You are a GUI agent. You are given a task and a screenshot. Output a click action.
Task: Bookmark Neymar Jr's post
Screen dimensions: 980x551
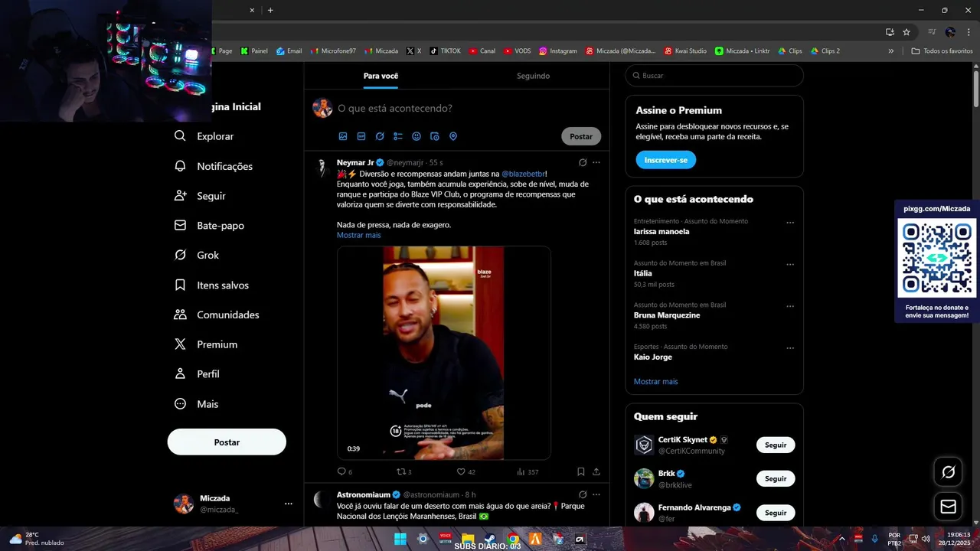pyautogui.click(x=581, y=472)
